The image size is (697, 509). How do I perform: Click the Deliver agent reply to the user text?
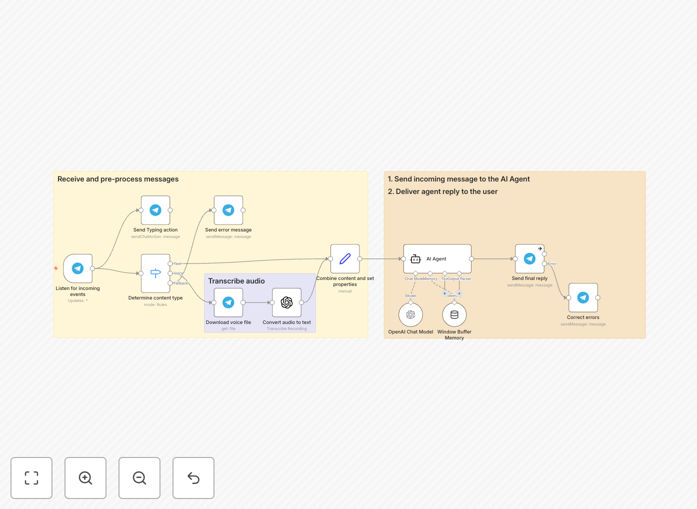point(442,192)
